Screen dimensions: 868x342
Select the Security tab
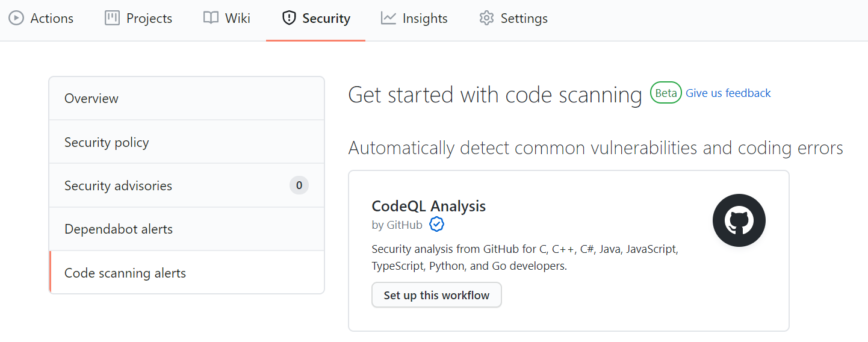[x=316, y=19]
